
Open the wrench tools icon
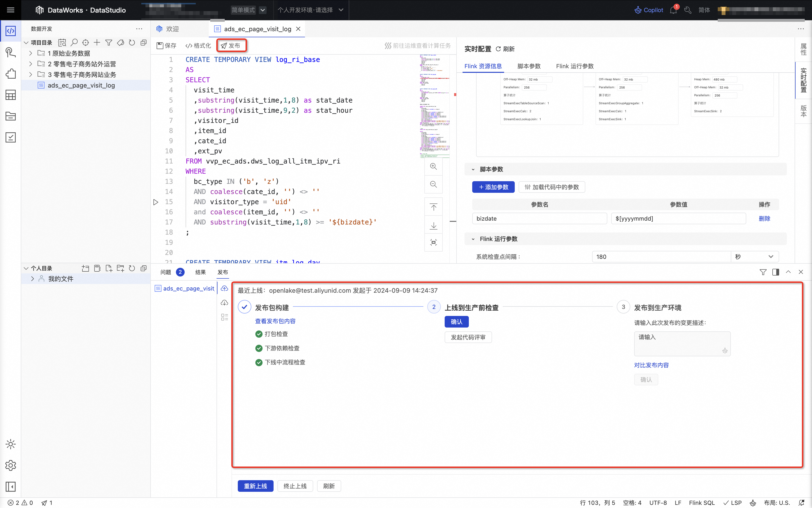coord(688,10)
